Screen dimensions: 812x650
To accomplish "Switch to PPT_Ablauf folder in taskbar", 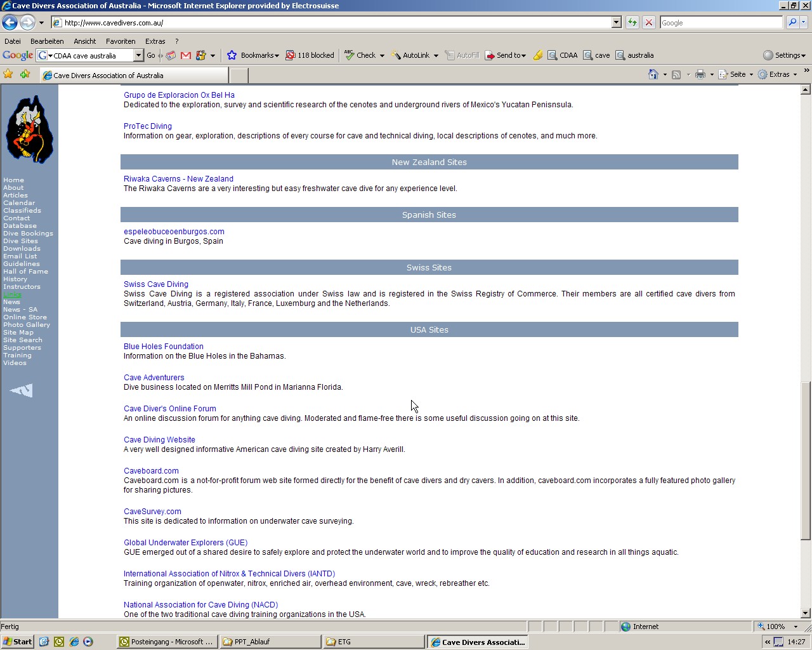I will [x=271, y=642].
